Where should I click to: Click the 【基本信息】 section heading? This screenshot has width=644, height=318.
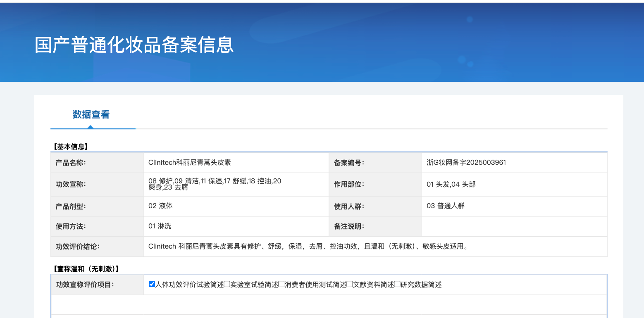[70, 147]
